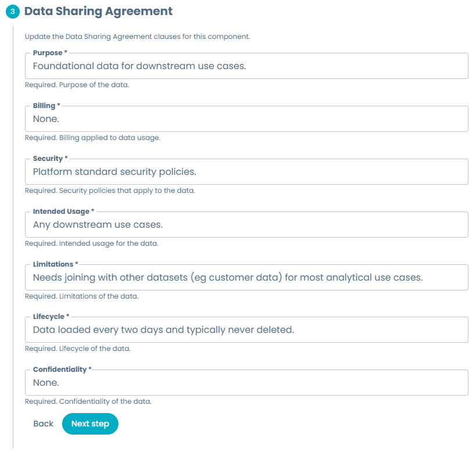Screen dimensions: 476x452
Task: Click the Billing field label
Action: click(45, 105)
